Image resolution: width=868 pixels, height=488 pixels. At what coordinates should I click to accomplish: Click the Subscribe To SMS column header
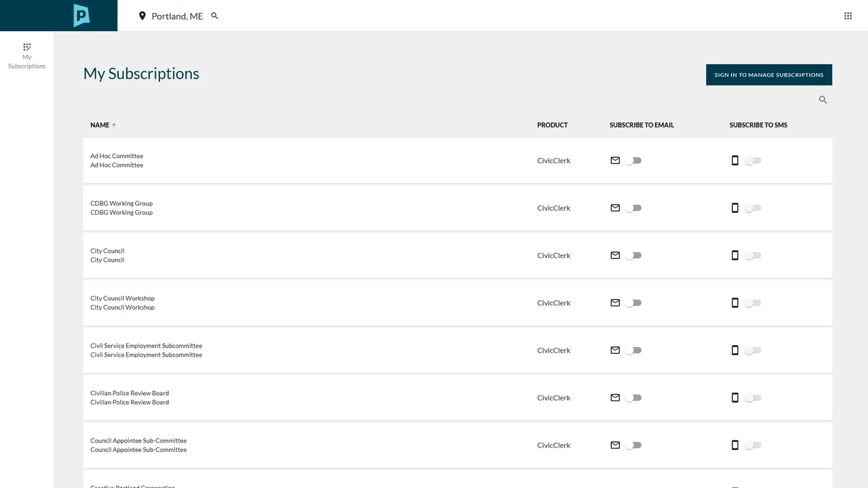click(x=758, y=125)
